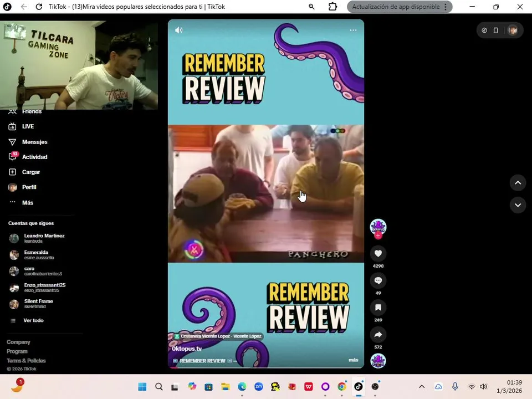Open Google Chrome from the taskbar
Screen dimensions: 532x399
tap(342, 386)
